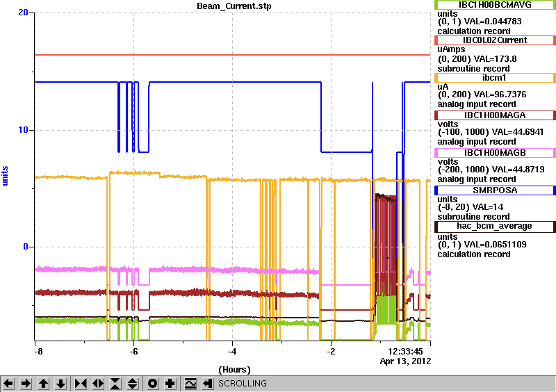556x392 pixels.
Task: Select the ibcm1 legend entry
Action: pyautogui.click(x=495, y=78)
